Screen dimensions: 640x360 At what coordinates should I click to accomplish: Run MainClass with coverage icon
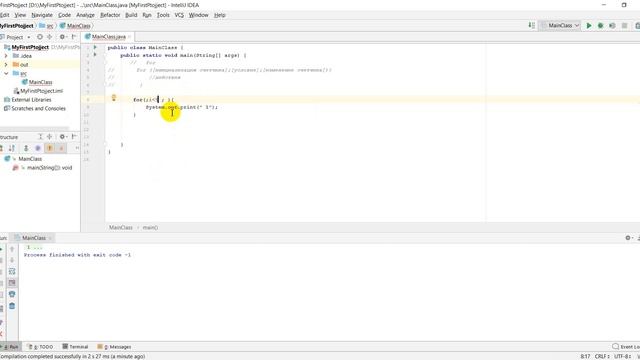[612, 25]
